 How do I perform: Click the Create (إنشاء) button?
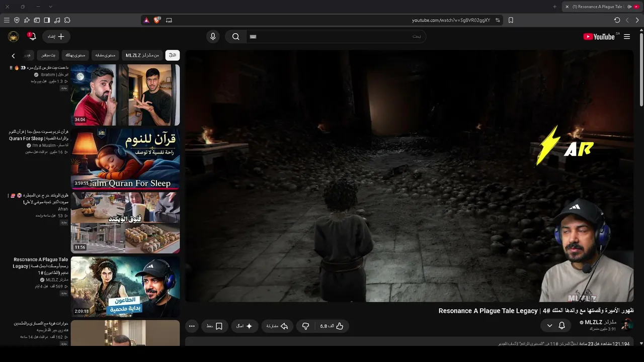[x=56, y=37]
